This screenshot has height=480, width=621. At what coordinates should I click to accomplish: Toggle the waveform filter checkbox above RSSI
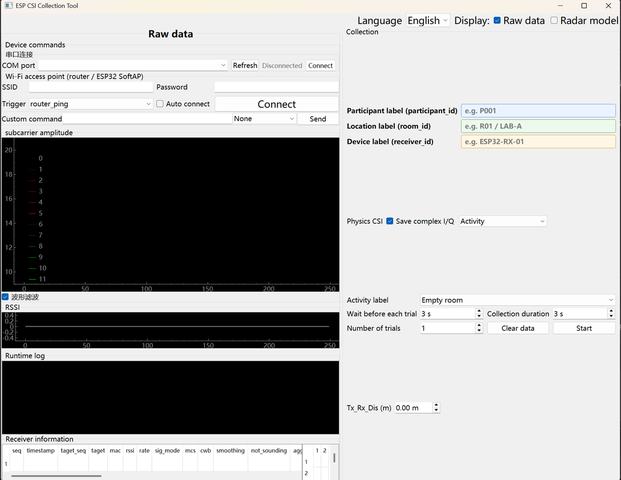pos(5,297)
